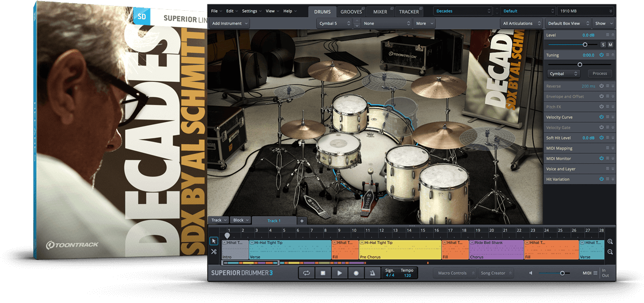Select the arrow pointer tool
The height and width of the screenshot is (303, 644).
click(x=213, y=241)
